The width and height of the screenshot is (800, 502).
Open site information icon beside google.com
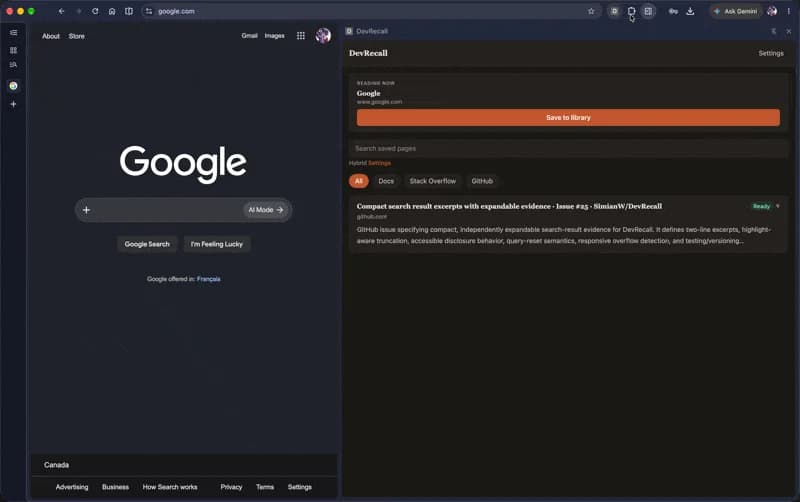(149, 11)
